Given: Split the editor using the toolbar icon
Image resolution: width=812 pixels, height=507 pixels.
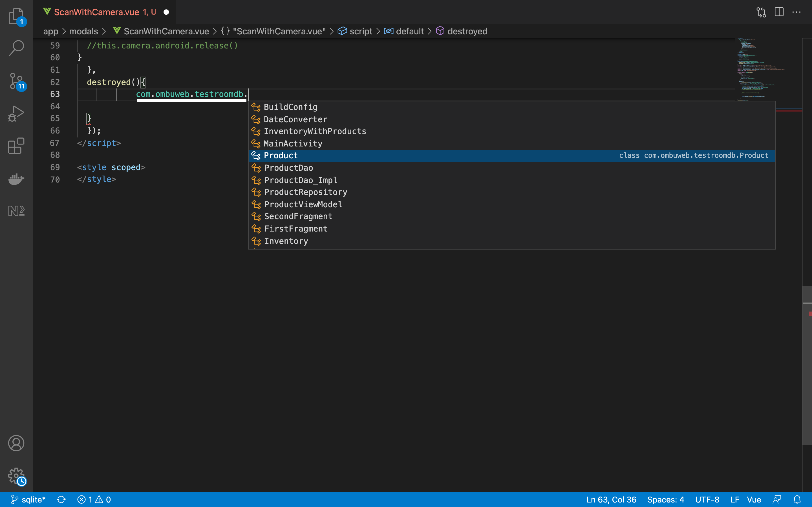Looking at the screenshot, I should [x=778, y=12].
